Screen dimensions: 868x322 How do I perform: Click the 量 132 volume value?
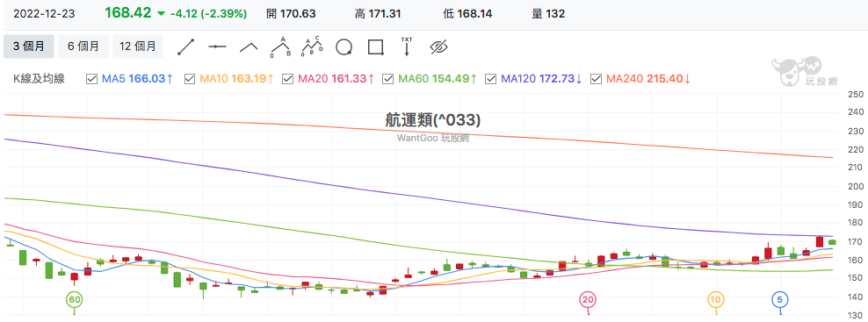[x=548, y=14]
